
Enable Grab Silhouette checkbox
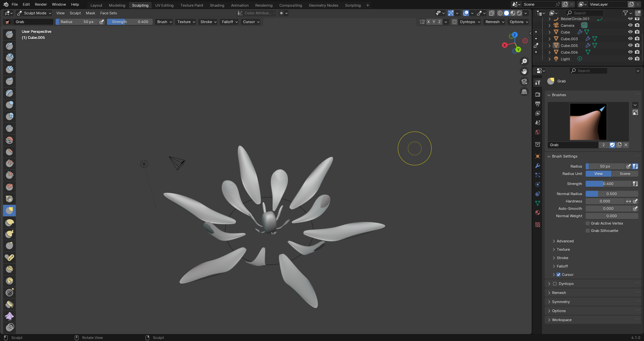(588, 231)
